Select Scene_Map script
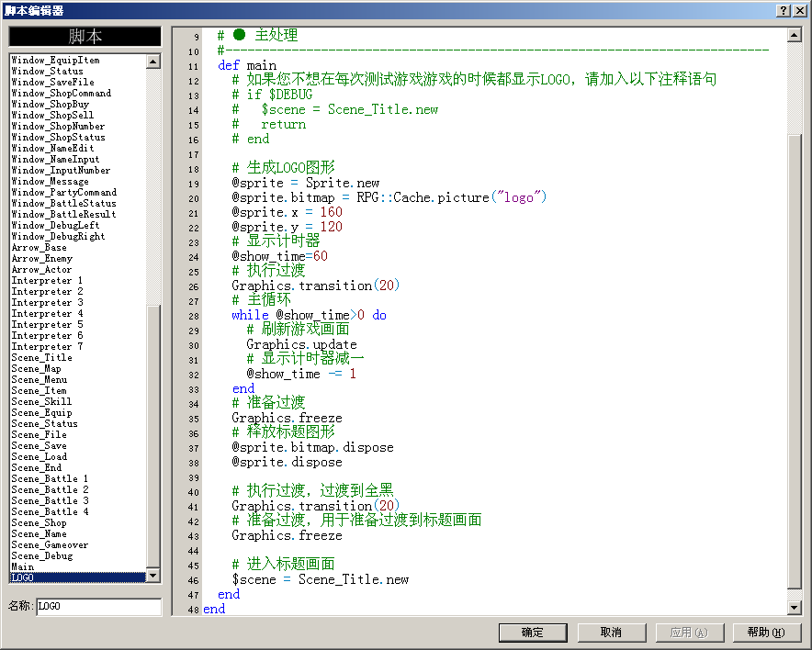This screenshot has height=650, width=812. [78, 368]
